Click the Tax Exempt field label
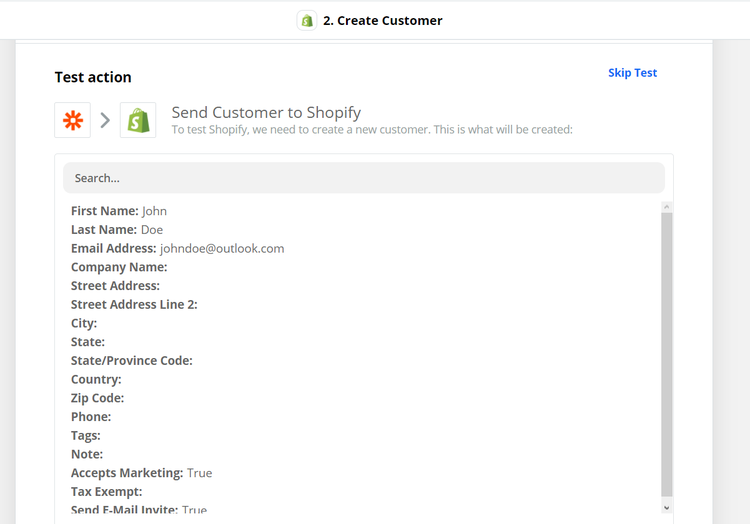The width and height of the screenshot is (750, 524). point(107,491)
